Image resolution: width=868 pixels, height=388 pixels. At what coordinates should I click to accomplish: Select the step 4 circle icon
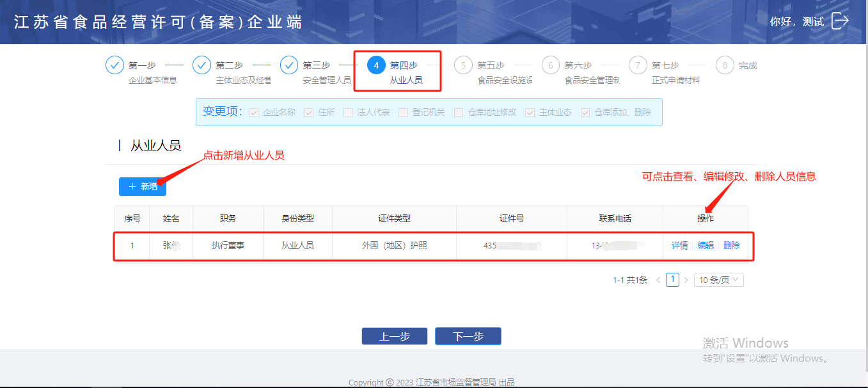point(376,65)
